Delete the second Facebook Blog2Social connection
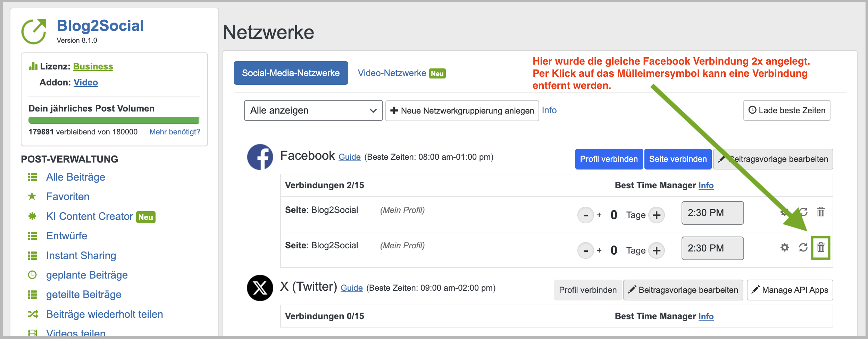This screenshot has width=868, height=339. pos(821,248)
